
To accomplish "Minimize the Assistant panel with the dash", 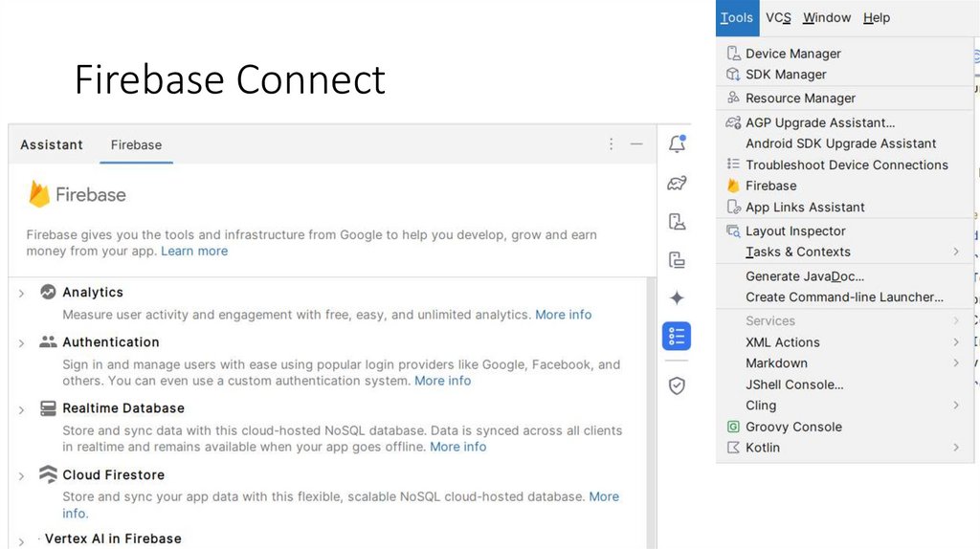I will tap(636, 144).
